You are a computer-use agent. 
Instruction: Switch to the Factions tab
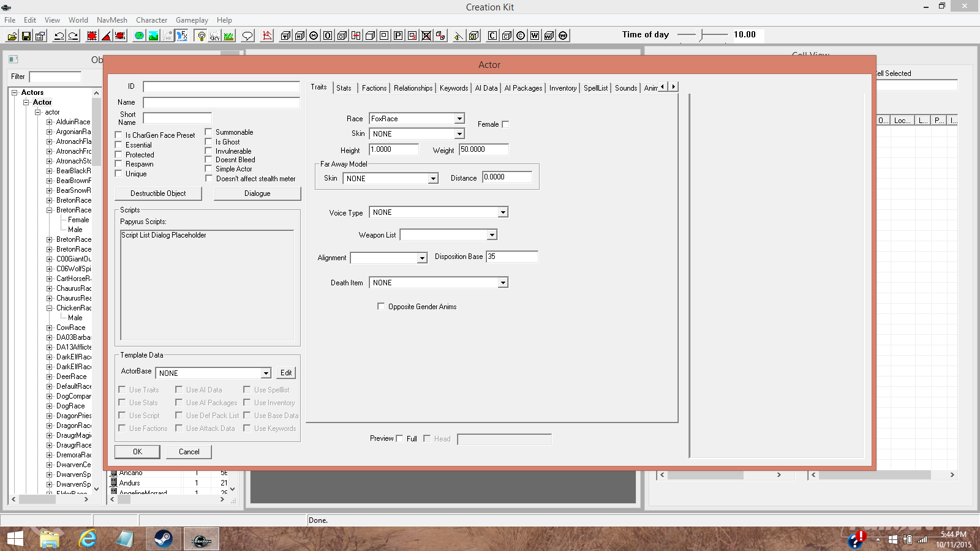(374, 88)
